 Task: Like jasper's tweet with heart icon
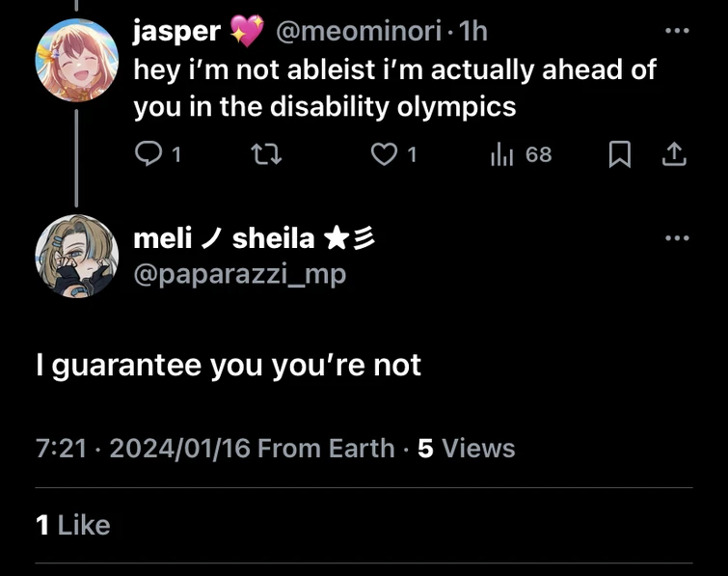tap(385, 154)
